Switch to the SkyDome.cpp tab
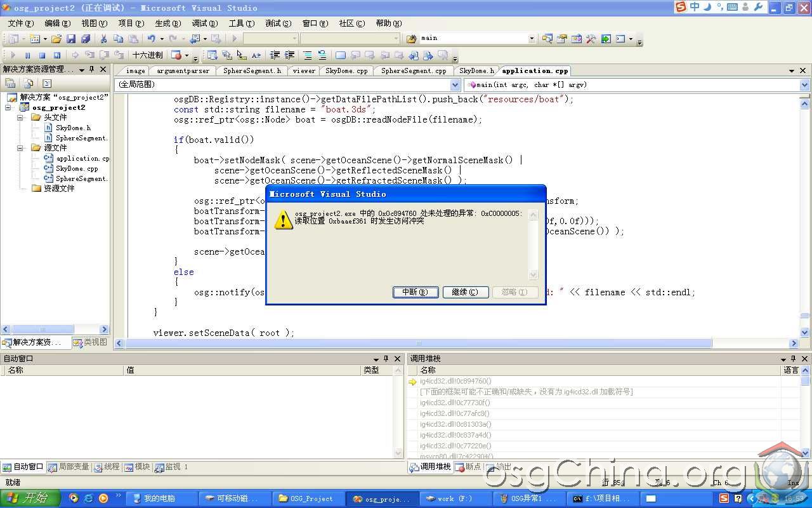This screenshot has height=508, width=812. (x=346, y=70)
